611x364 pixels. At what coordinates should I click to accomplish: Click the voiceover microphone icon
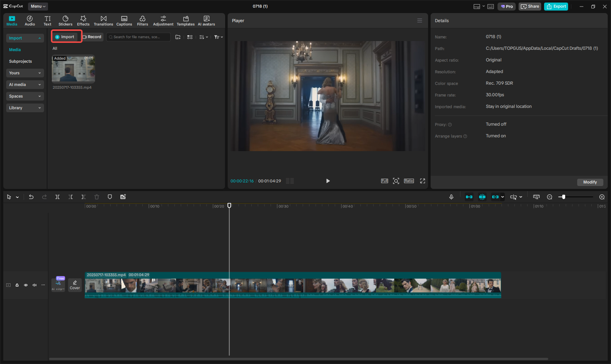pos(451,197)
